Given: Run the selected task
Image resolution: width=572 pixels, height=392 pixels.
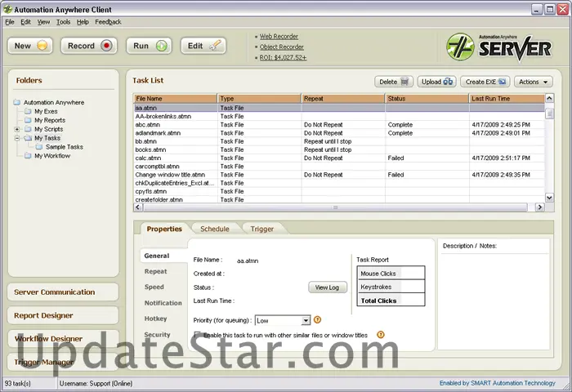Looking at the screenshot, I should tap(149, 46).
